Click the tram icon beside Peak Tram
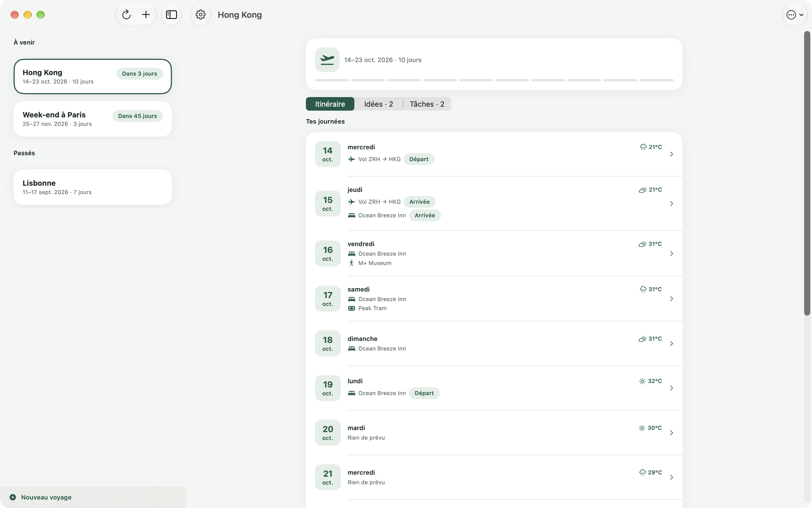 [352, 308]
